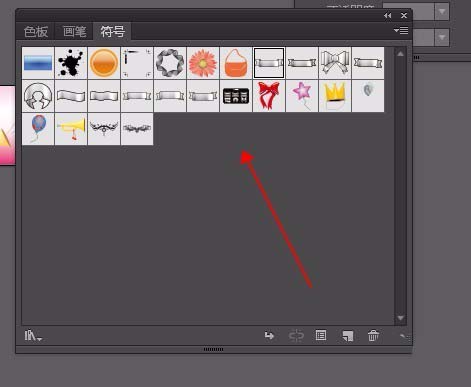Select the black ink splatter symbol
Screen dimensions: 471x387
pyautogui.click(x=71, y=63)
